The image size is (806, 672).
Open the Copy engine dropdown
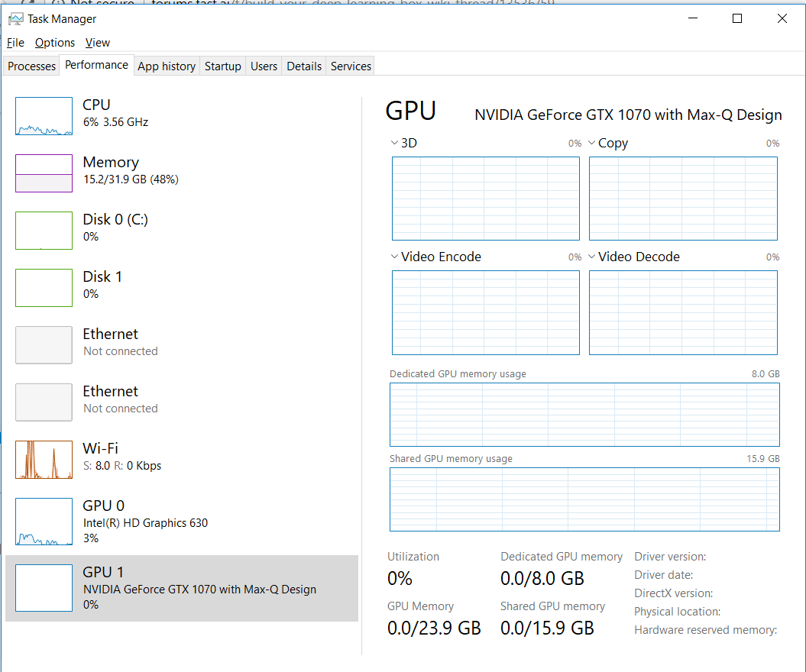591,143
